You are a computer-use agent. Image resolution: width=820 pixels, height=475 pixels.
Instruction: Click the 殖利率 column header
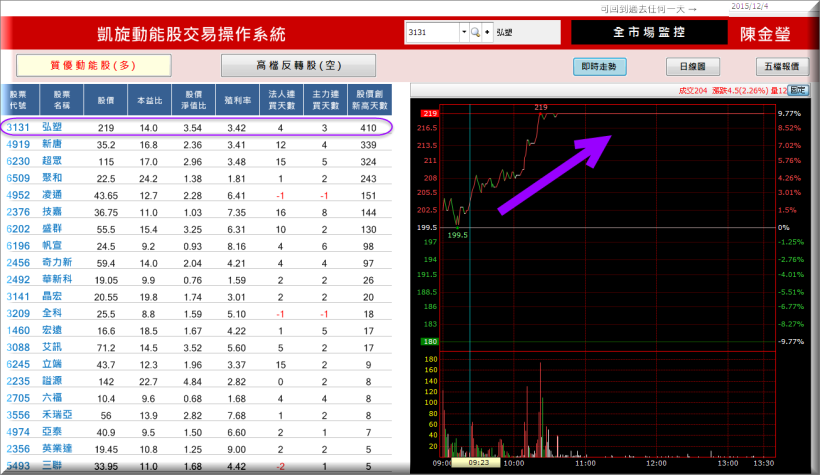click(237, 101)
